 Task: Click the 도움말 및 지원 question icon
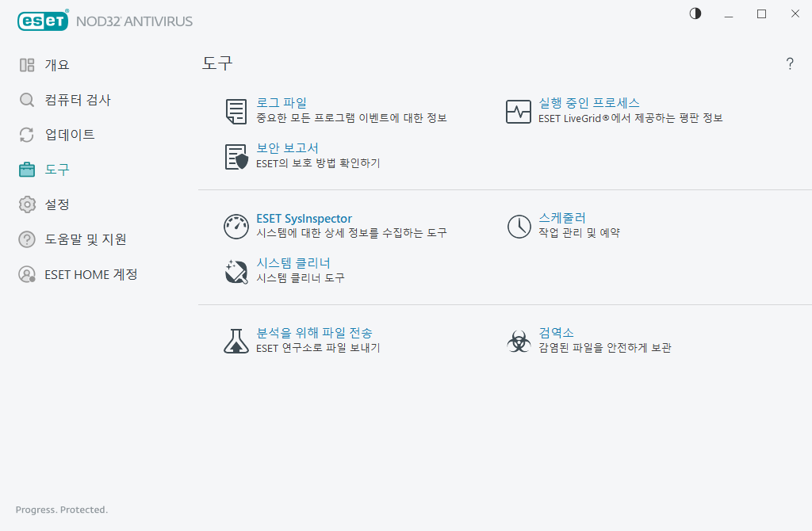click(27, 239)
